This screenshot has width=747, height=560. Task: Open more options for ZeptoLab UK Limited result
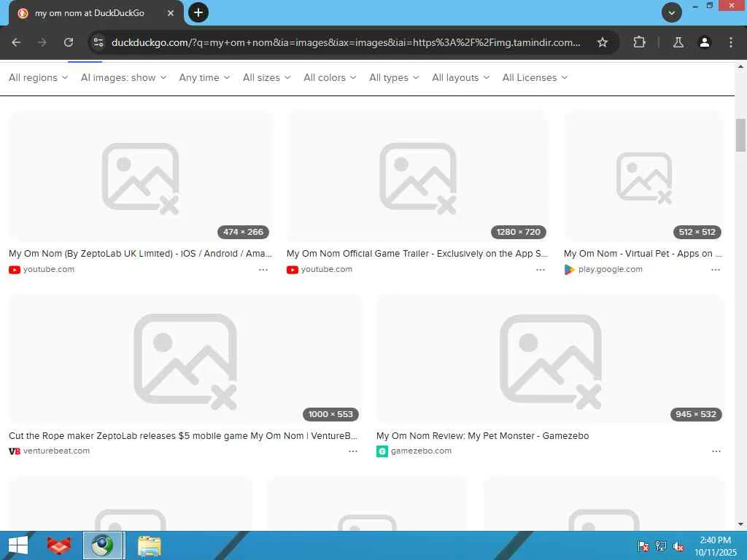263,270
